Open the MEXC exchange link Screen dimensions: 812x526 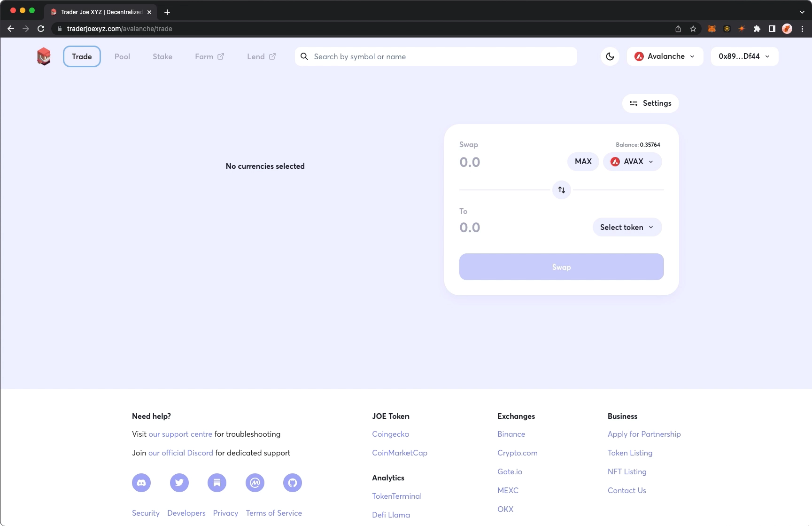coord(508,490)
